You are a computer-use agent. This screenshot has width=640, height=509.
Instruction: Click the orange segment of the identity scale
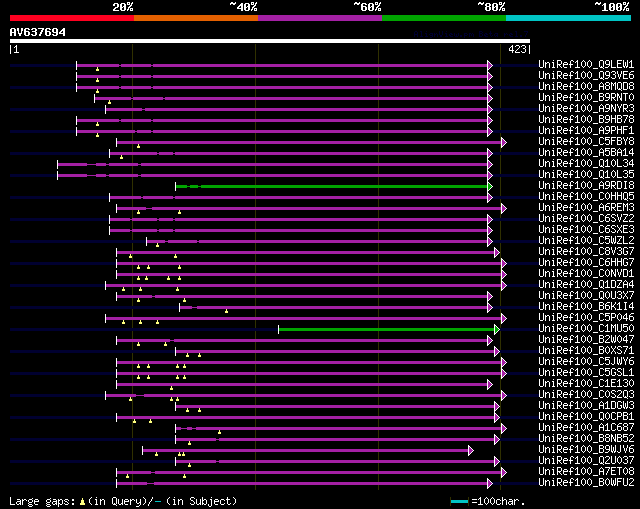(x=196, y=18)
